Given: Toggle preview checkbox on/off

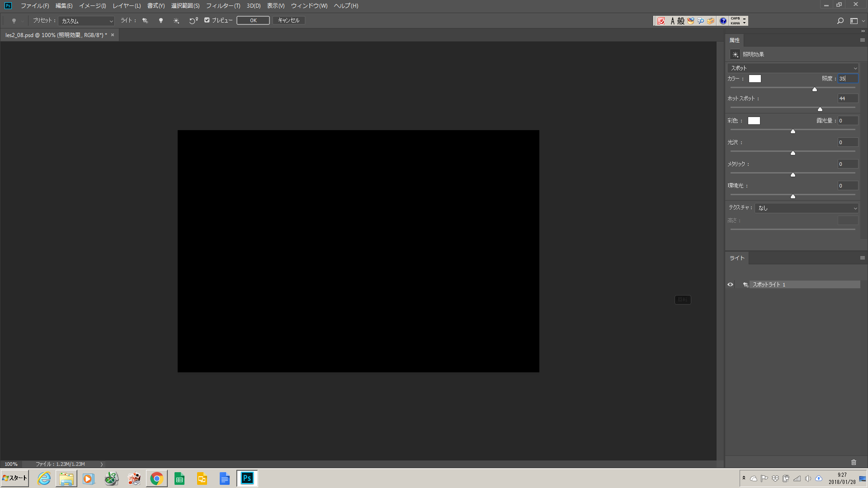Looking at the screenshot, I should pos(207,20).
